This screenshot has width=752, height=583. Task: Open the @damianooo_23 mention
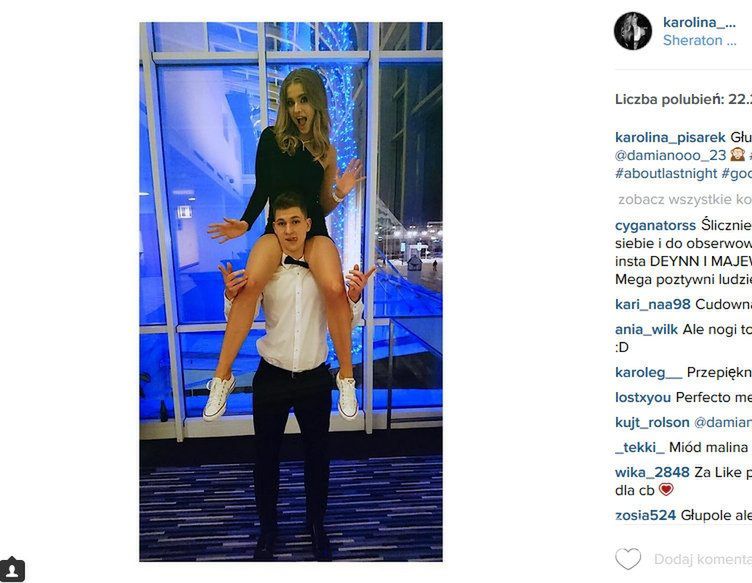coord(670,155)
